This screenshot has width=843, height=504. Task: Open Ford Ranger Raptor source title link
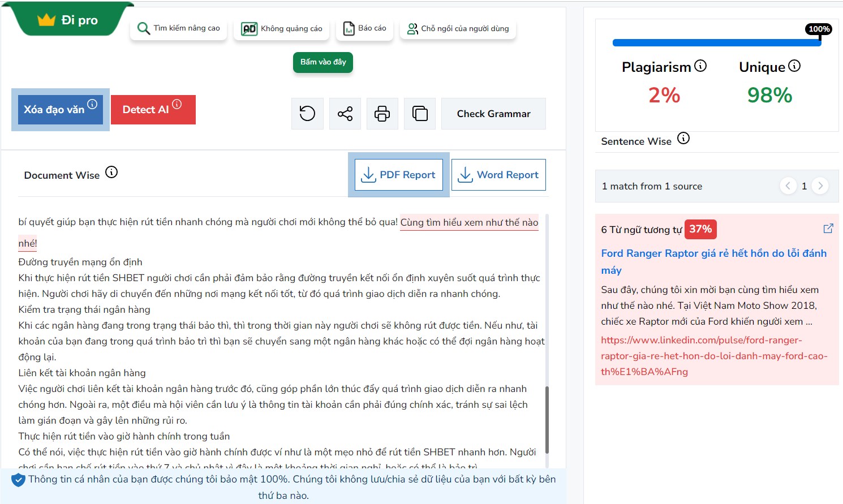point(713,261)
